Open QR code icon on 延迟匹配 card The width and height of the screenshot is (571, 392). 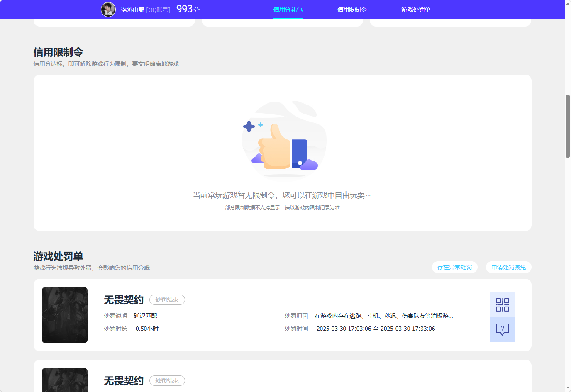tap(503, 305)
